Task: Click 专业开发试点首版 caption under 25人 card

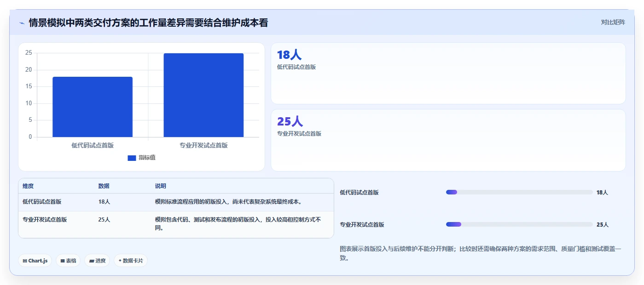Action: click(299, 133)
